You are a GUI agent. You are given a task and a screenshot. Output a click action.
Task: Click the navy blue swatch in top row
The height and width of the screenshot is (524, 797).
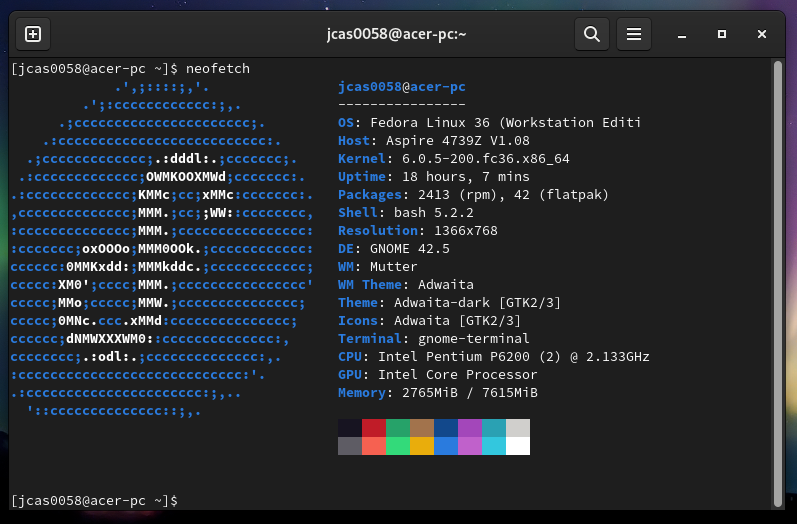click(x=446, y=428)
